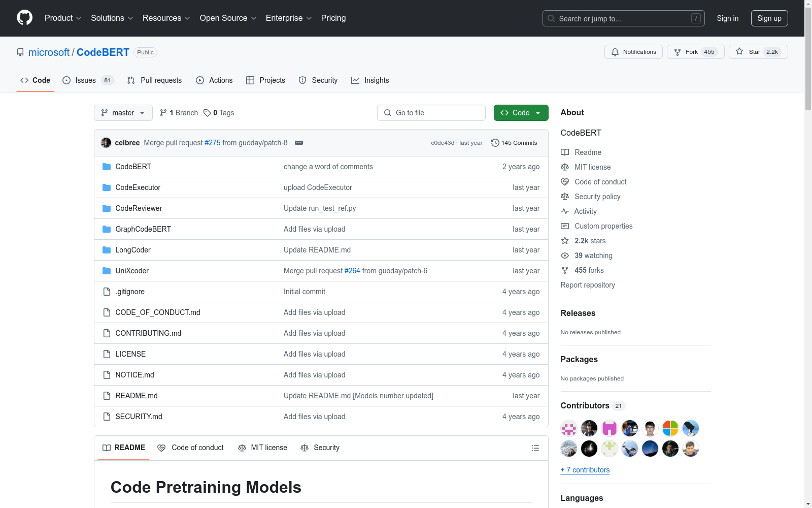Screen dimensions: 812x508
Task: Open the CodeBERT repository name link
Action: 103,52
